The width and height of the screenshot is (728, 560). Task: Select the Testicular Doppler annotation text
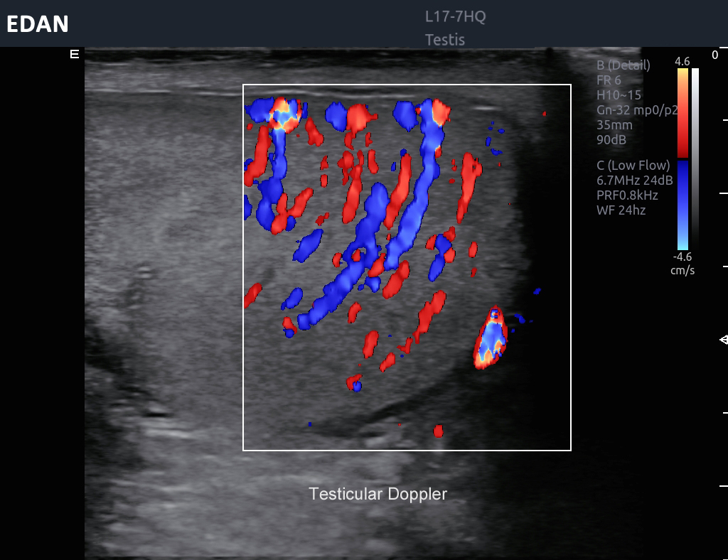[x=378, y=494]
